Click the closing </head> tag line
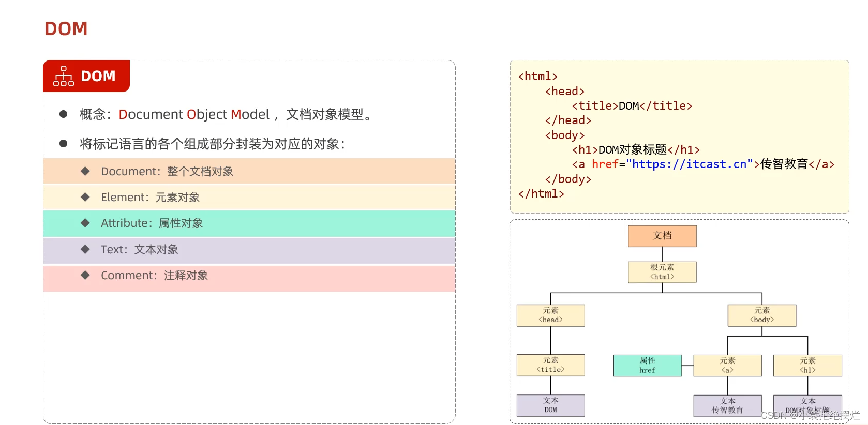Viewport: 868px width, 425px height. click(x=568, y=120)
